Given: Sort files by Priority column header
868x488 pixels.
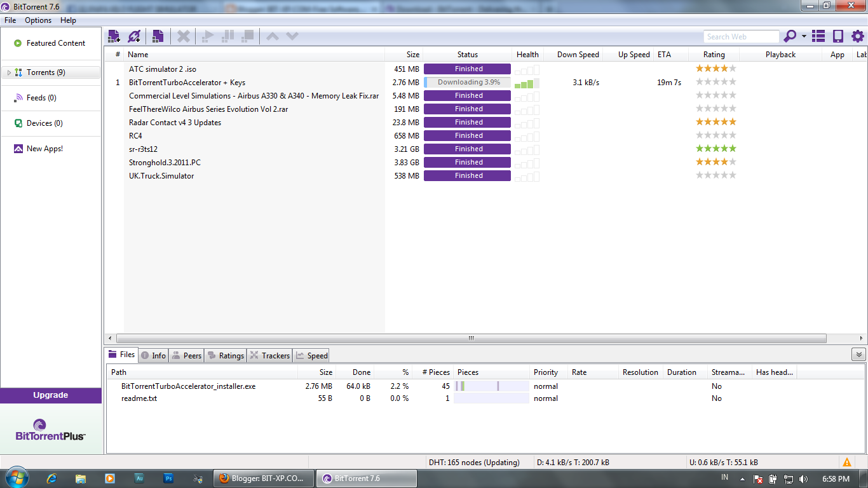Looking at the screenshot, I should point(548,372).
